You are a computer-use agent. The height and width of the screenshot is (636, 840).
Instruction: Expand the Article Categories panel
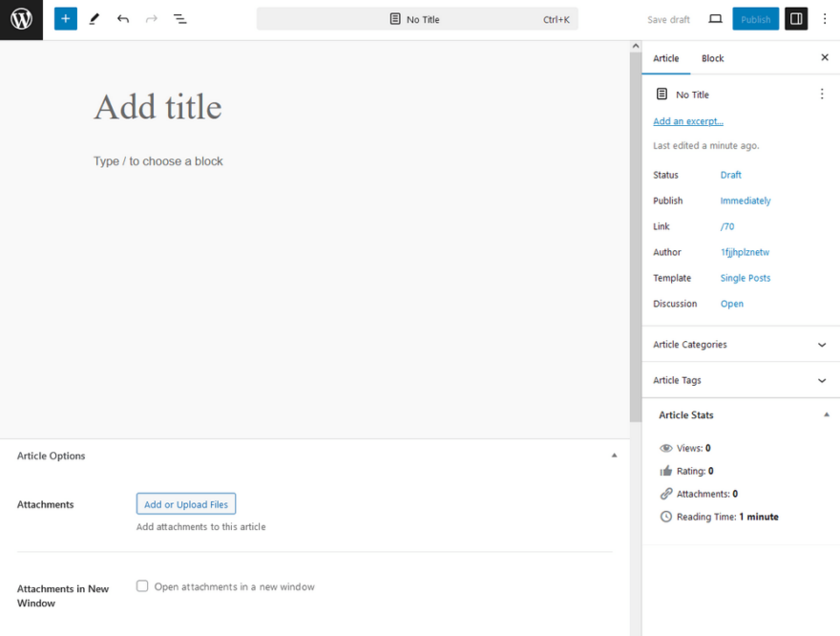point(819,344)
